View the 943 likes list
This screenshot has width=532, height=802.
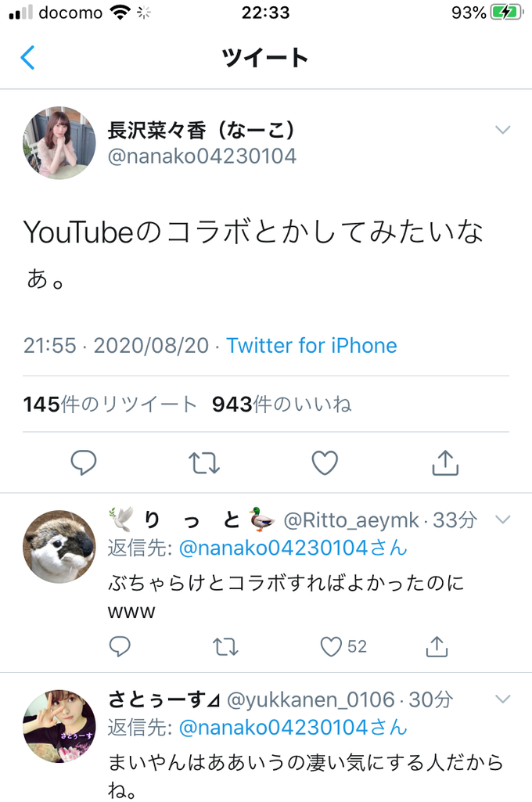[x=282, y=405]
